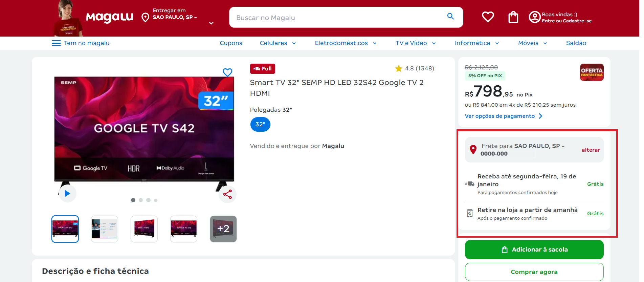The height and width of the screenshot is (282, 644).
Task: Click the store pickup icon
Action: [x=470, y=213]
